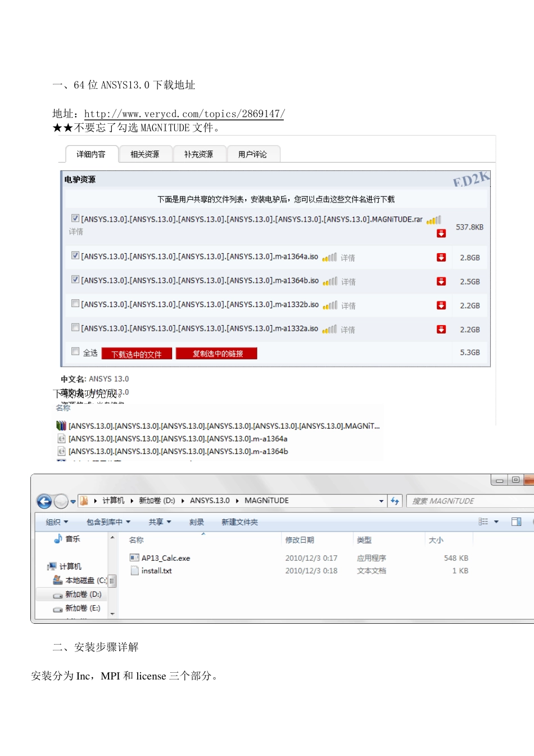The image size is (534, 756).
Task: Open the 补充资源 tab
Action: click(x=198, y=154)
